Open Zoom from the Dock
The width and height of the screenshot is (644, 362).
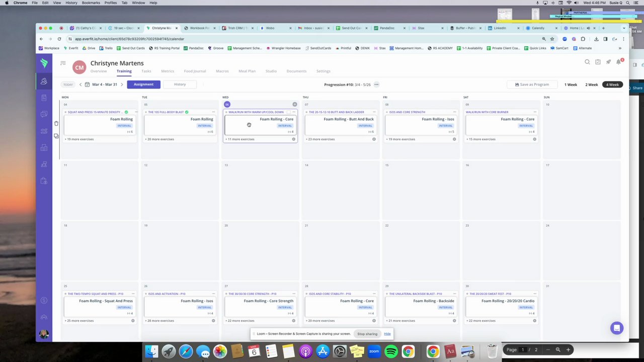[x=374, y=351]
